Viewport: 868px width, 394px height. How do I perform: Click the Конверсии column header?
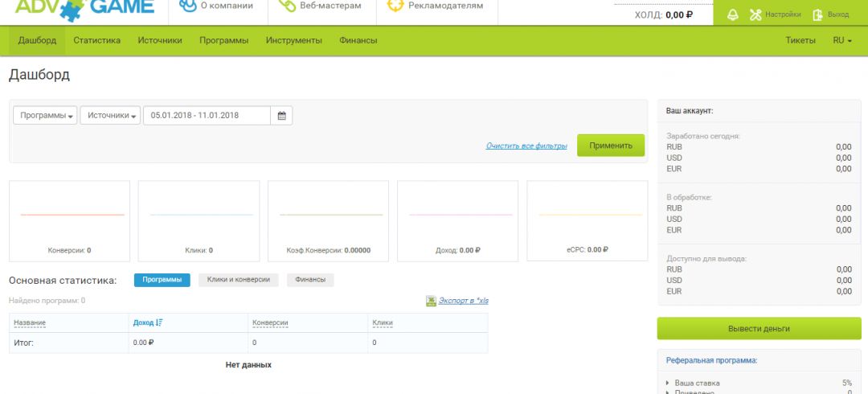click(270, 322)
